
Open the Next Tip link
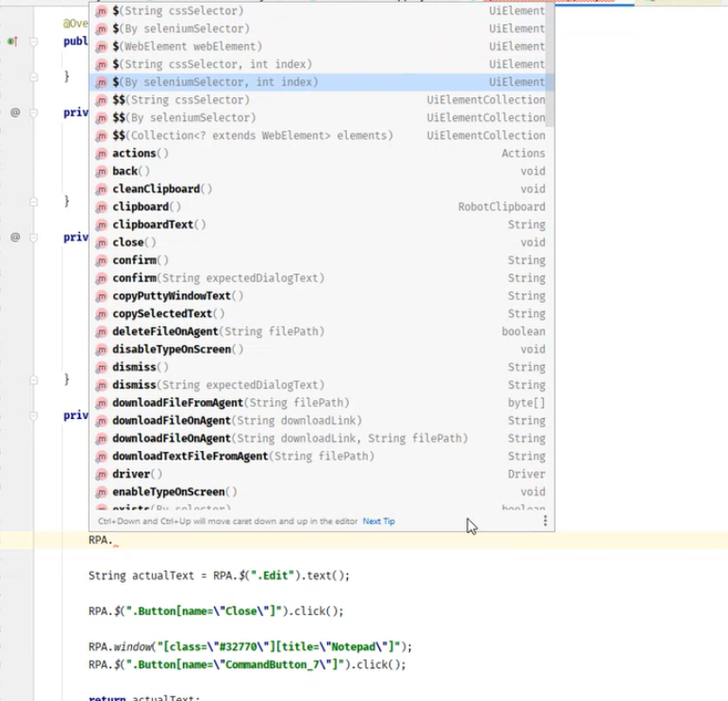379,521
